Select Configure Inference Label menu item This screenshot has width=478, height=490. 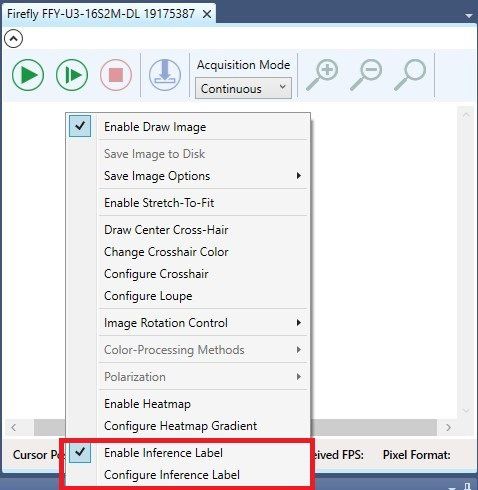(x=187, y=475)
